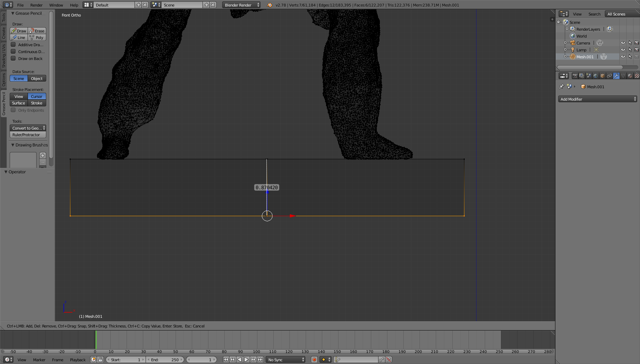Viewport: 640px width, 364px height.
Task: Collapse the Grease Pencil panel
Action: click(13, 13)
